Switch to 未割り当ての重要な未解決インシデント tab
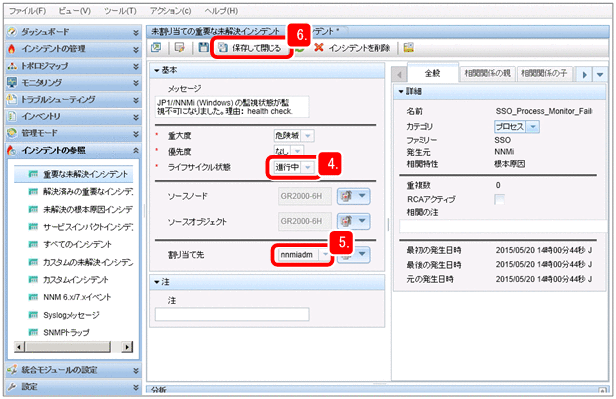The height and width of the screenshot is (399, 616). coord(215,31)
